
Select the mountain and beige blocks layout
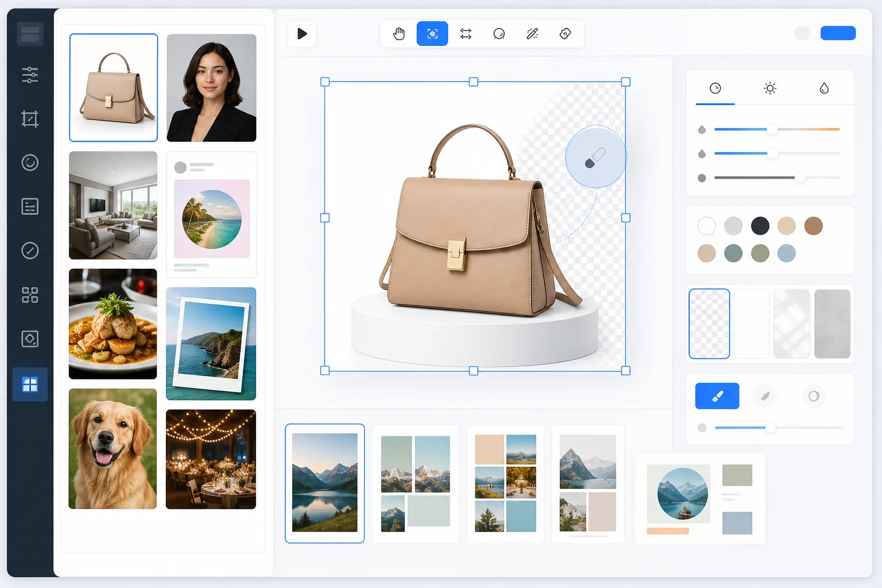coord(587,483)
